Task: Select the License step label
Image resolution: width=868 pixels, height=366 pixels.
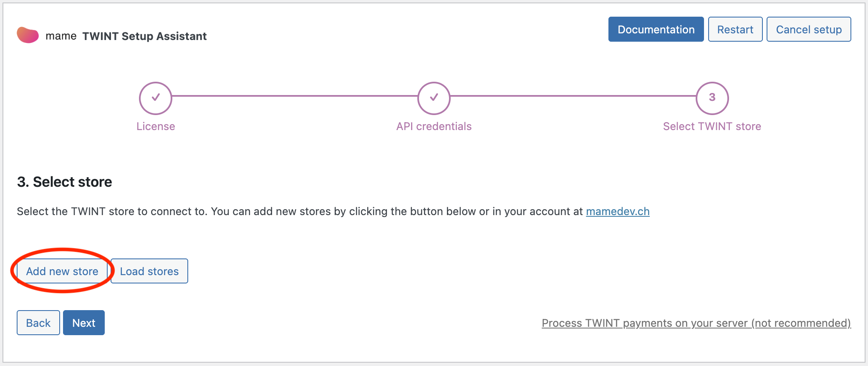Action: [156, 126]
